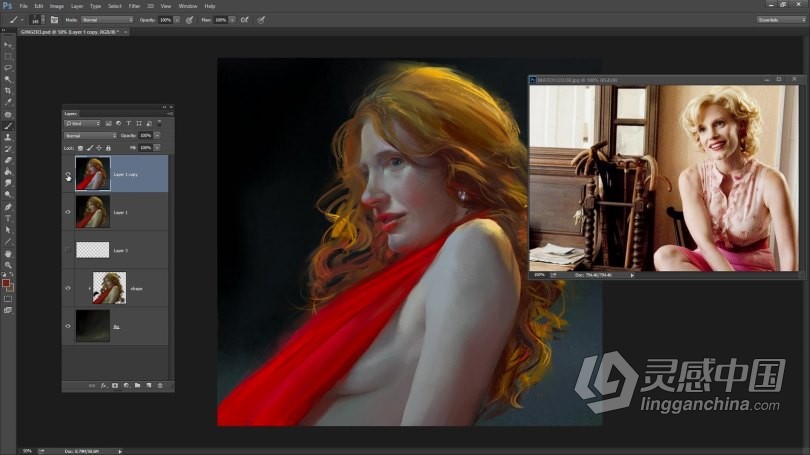The width and height of the screenshot is (810, 455).
Task: Change screen mode icon in toolbox
Action: (8, 310)
